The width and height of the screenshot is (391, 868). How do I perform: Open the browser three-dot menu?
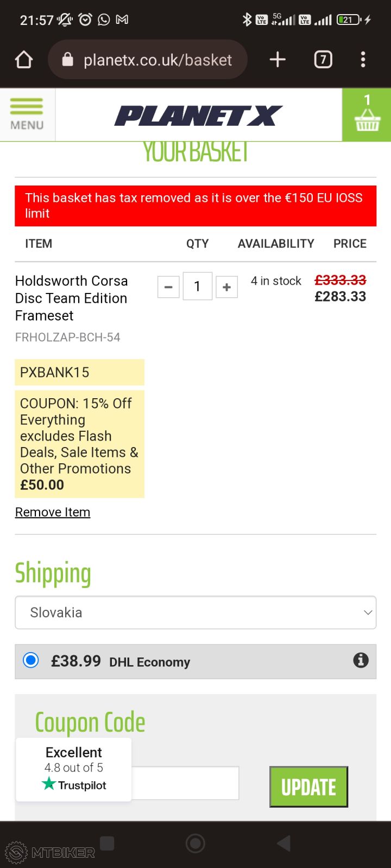tap(363, 60)
